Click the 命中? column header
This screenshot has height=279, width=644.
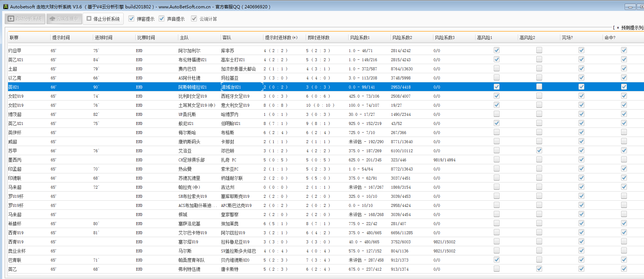coord(610,38)
